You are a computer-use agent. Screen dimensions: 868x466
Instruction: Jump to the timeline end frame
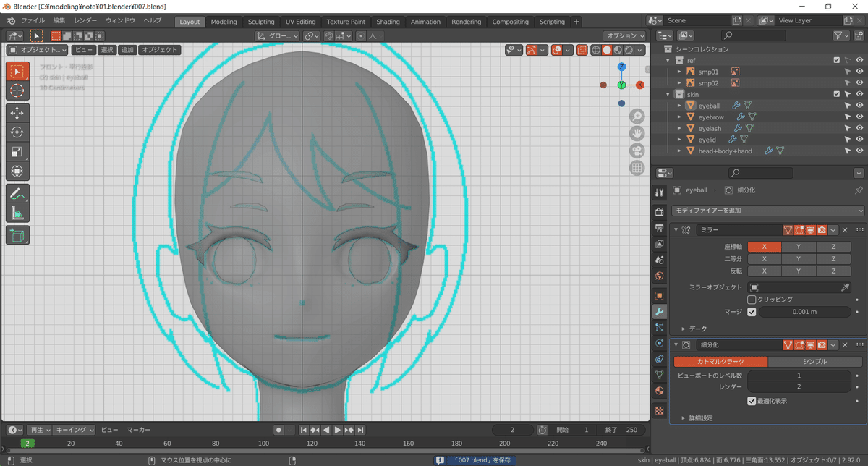pyautogui.click(x=360, y=430)
